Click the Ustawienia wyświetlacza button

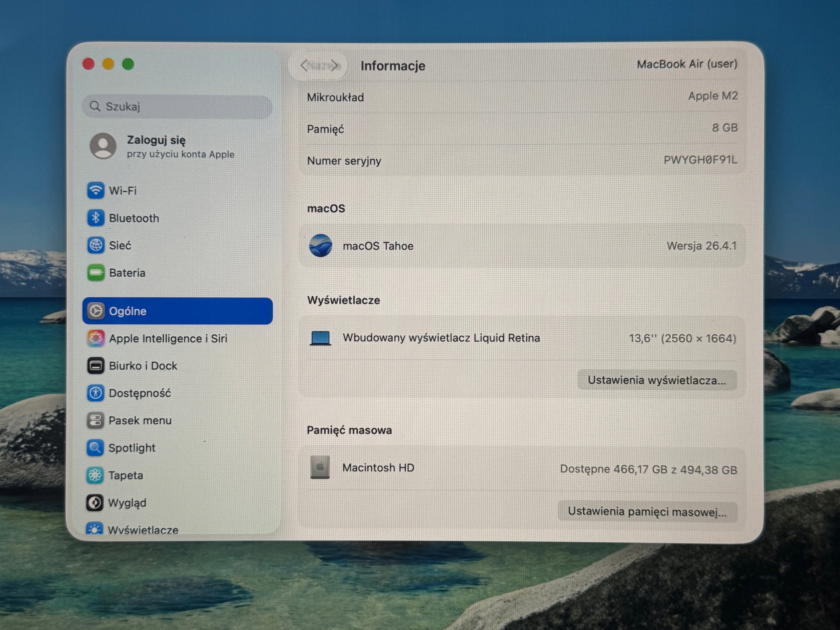(x=657, y=380)
